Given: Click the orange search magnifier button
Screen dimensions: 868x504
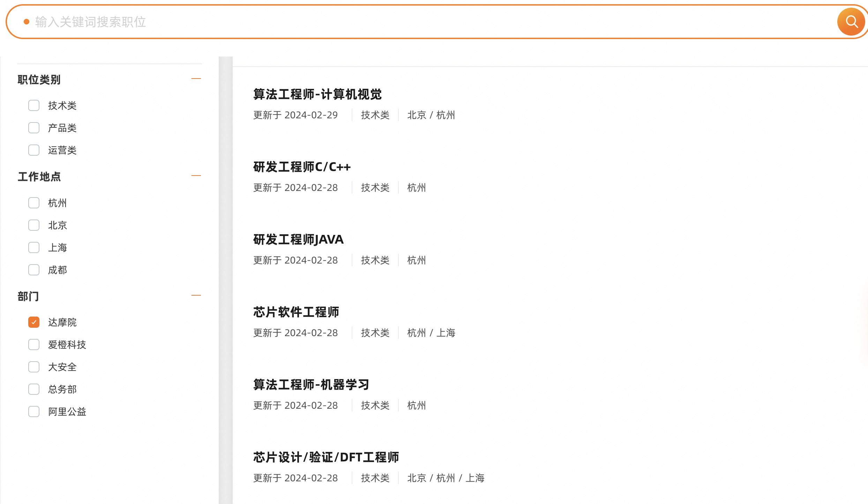Looking at the screenshot, I should point(851,22).
